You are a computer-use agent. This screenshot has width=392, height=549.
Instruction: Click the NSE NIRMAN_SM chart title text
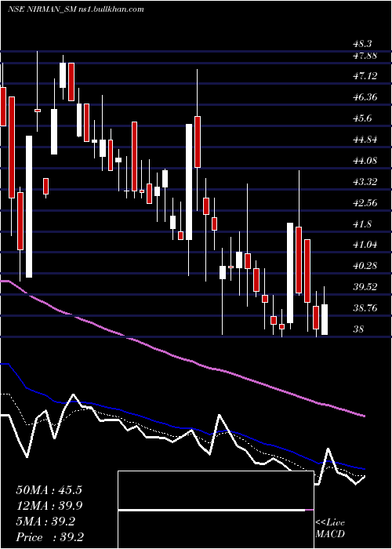pos(75,9)
